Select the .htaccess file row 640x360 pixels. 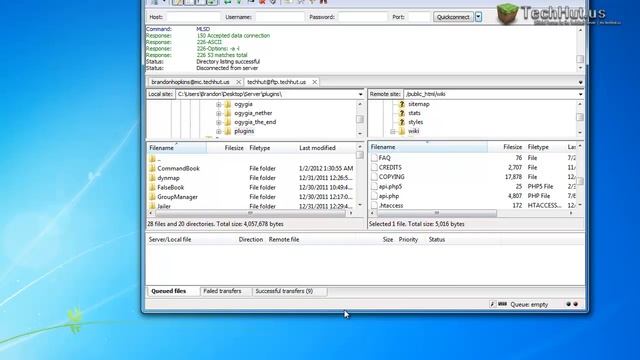click(473, 205)
